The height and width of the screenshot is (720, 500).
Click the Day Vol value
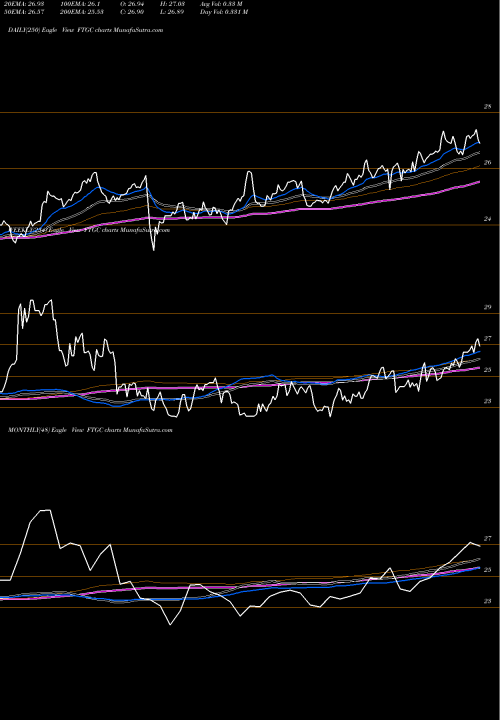pos(224,12)
